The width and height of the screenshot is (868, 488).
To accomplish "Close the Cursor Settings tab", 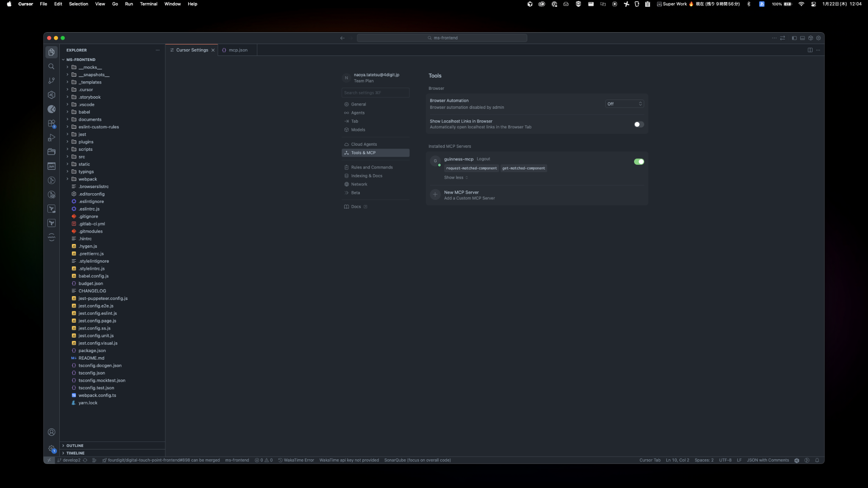I will coord(213,50).
